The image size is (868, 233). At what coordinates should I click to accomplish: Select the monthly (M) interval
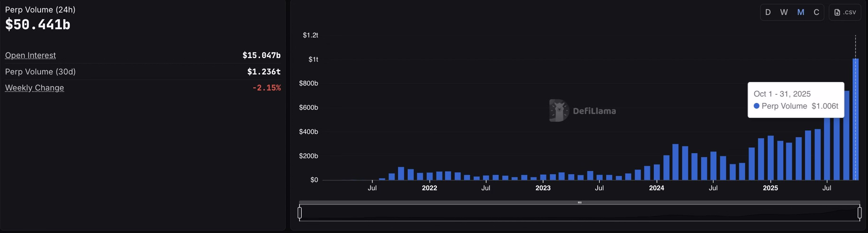click(x=800, y=12)
